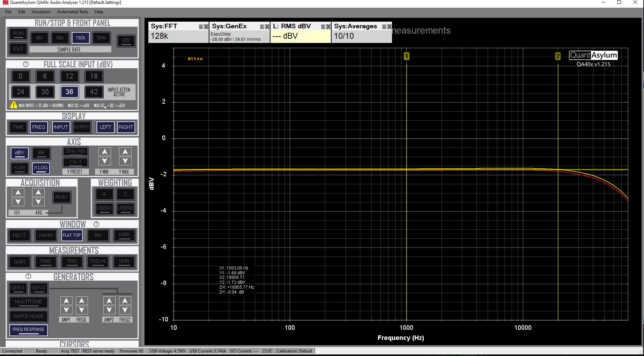This screenshot has width=644, height=356.
Task: Close the Sys:Averages readout tile
Action: [389, 27]
